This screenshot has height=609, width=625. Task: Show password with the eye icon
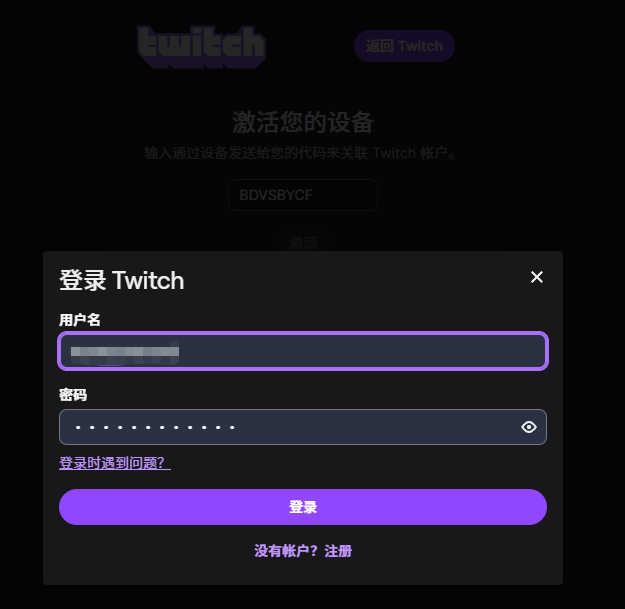tap(529, 427)
